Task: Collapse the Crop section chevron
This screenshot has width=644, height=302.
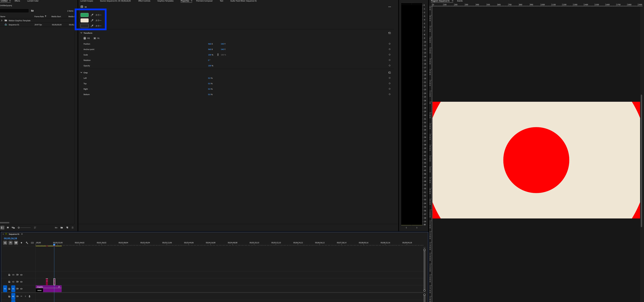Action: 81,72
